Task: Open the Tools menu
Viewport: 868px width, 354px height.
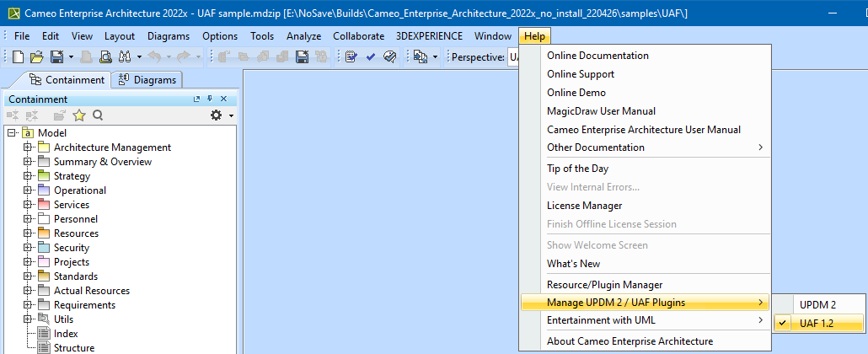Action: click(x=262, y=36)
